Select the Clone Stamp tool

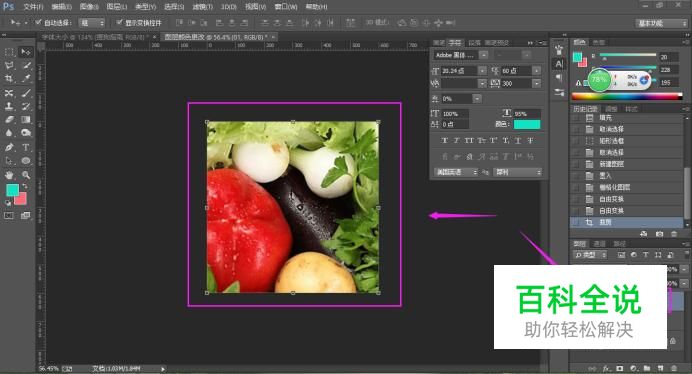pyautogui.click(x=9, y=106)
